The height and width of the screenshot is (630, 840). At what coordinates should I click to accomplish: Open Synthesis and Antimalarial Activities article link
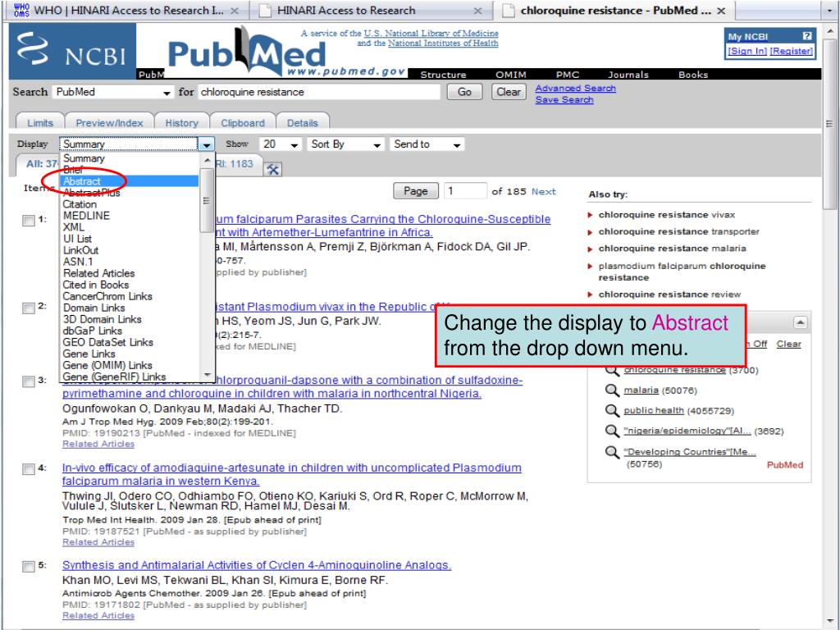coord(257,565)
